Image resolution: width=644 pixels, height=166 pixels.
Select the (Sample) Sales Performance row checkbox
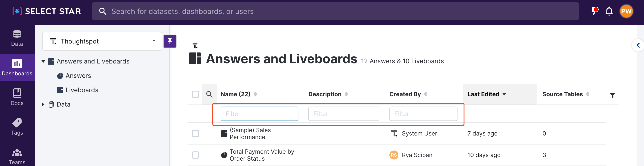[195, 133]
